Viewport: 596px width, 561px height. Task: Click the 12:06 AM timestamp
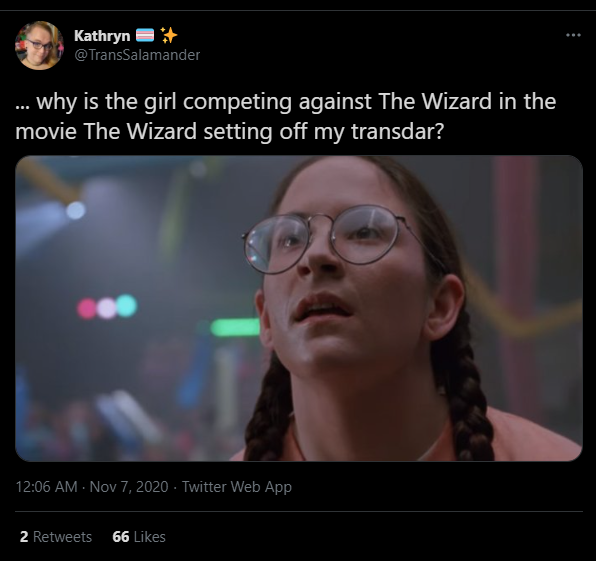click(46, 487)
